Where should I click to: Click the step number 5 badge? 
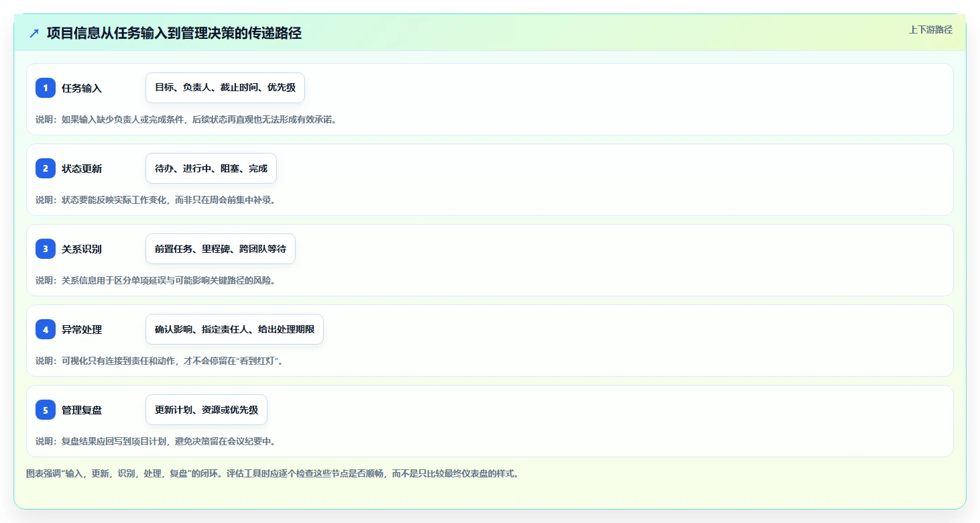click(x=46, y=410)
